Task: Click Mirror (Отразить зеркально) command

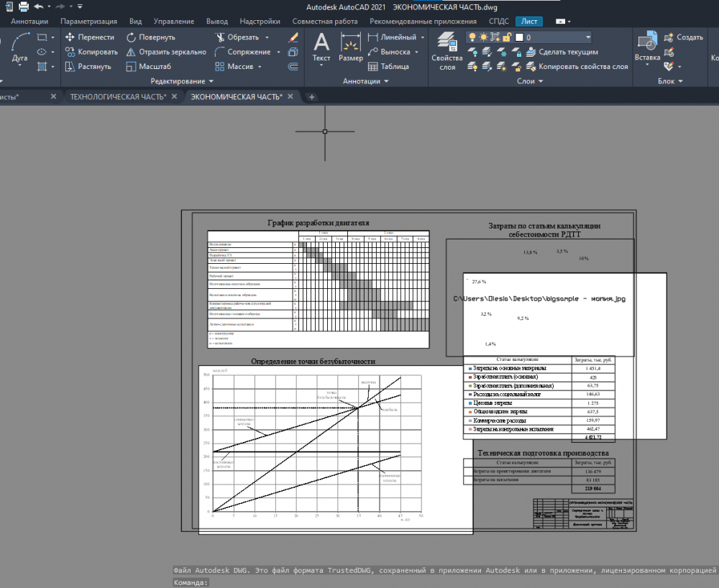Action: point(166,52)
